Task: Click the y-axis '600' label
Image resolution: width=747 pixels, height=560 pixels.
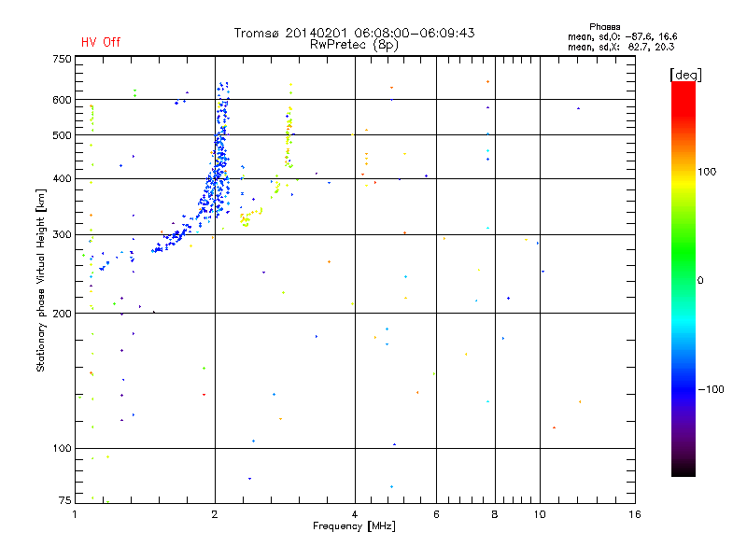Action: [62, 100]
